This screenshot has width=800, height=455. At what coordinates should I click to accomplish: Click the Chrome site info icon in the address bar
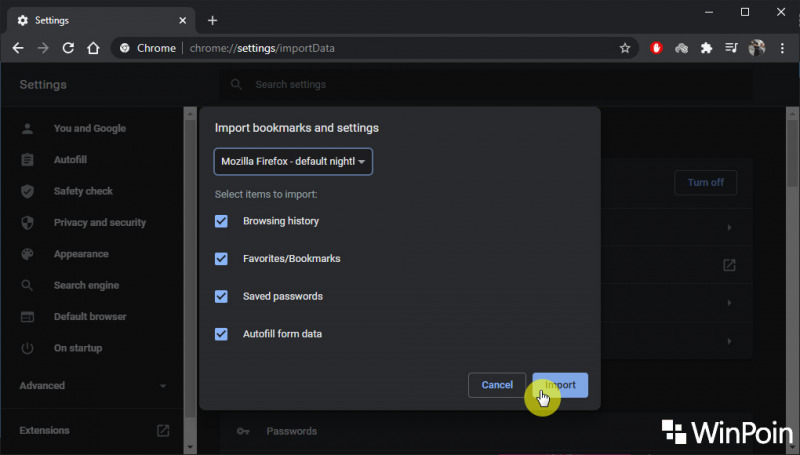point(124,48)
